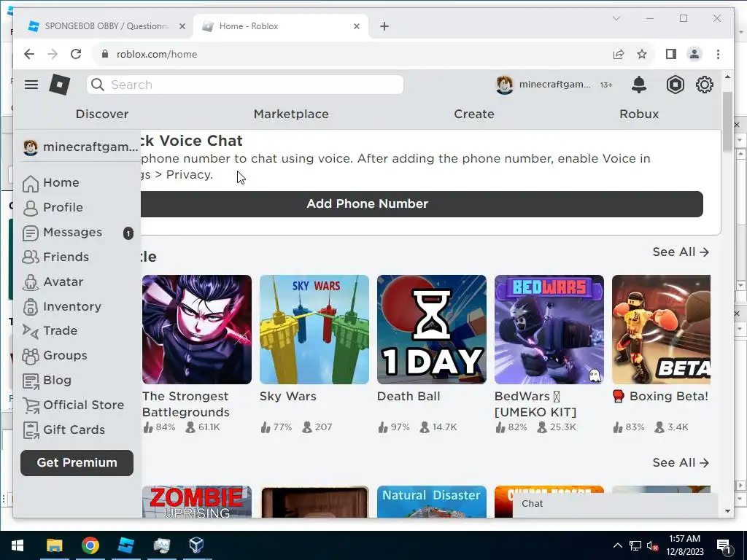This screenshot has width=747, height=560.
Task: Go to the Discover page
Action: [x=102, y=114]
